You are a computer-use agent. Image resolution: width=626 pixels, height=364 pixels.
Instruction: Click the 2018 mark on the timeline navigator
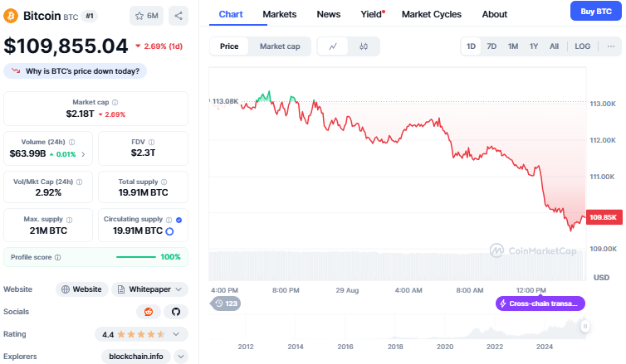[395, 347]
